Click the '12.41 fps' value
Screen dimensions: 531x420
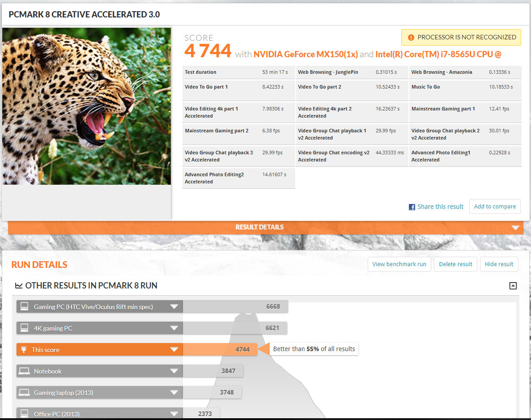pos(499,109)
